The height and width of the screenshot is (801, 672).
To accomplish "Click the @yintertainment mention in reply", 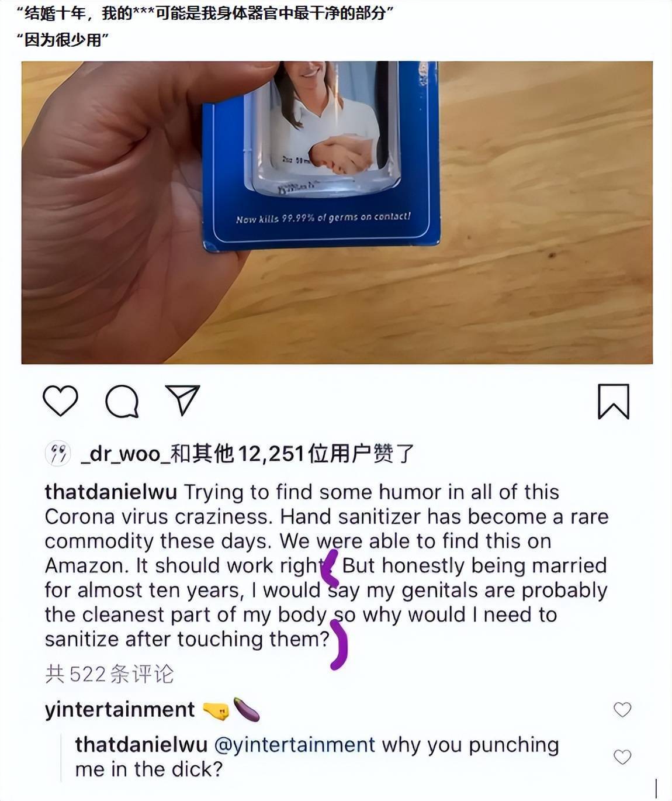I will pos(295,745).
